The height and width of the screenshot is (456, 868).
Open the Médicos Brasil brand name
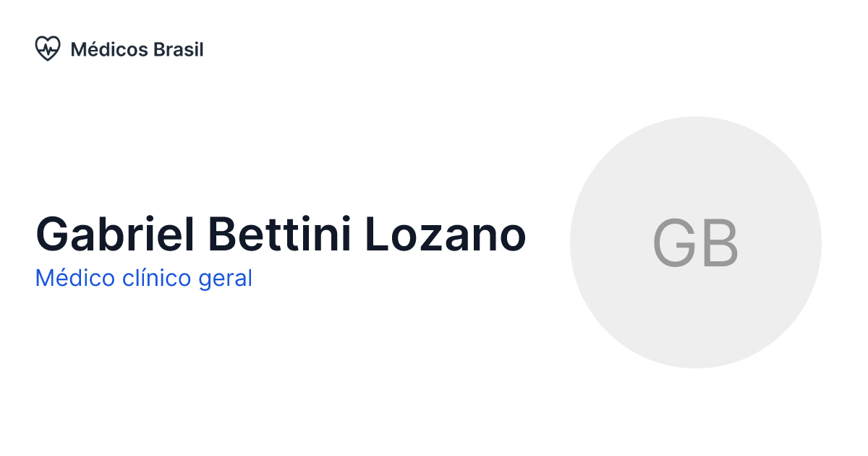point(137,49)
